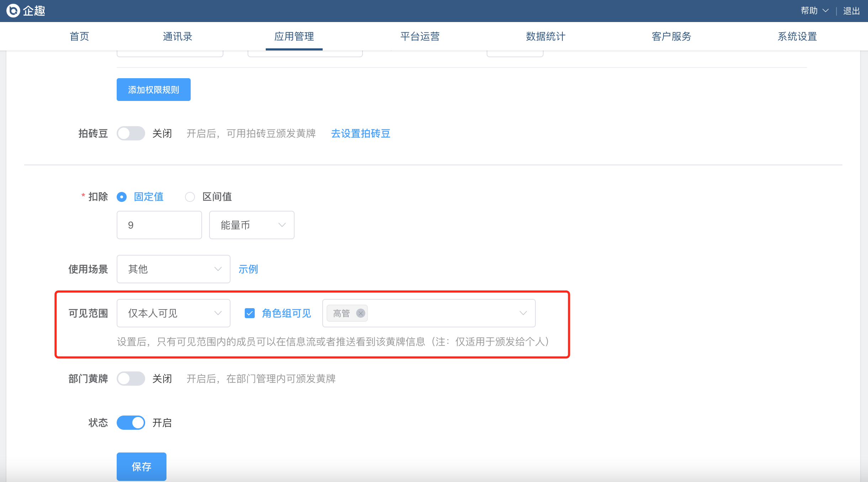Image resolution: width=868 pixels, height=482 pixels.
Task: Click the 添加权限规则 button
Action: point(153,90)
